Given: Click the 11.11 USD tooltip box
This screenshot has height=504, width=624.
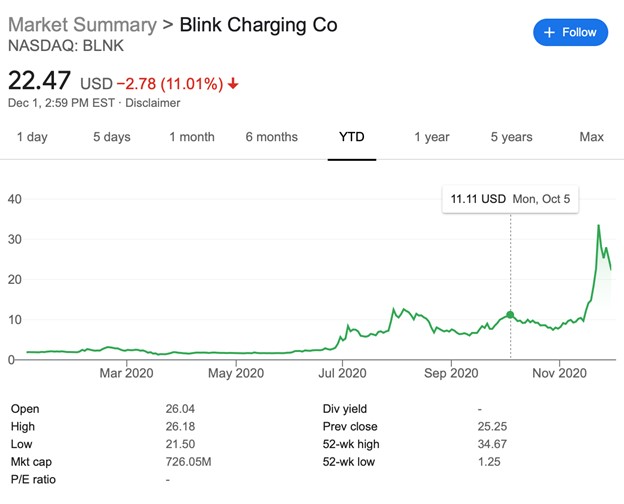Looking at the screenshot, I should tap(510, 199).
